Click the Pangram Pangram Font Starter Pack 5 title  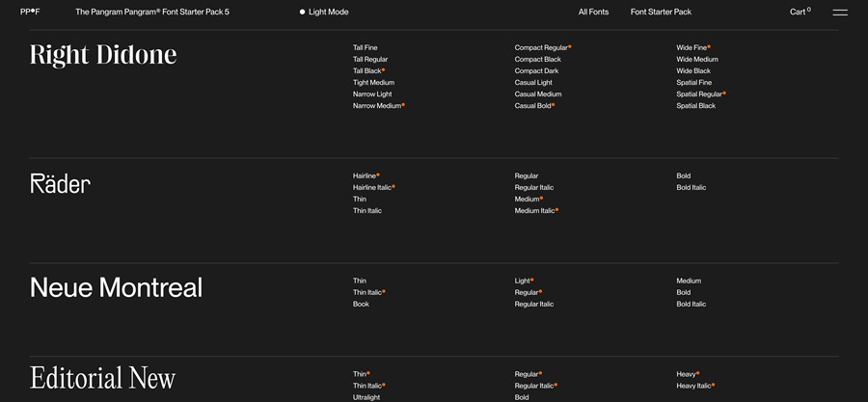tap(152, 12)
